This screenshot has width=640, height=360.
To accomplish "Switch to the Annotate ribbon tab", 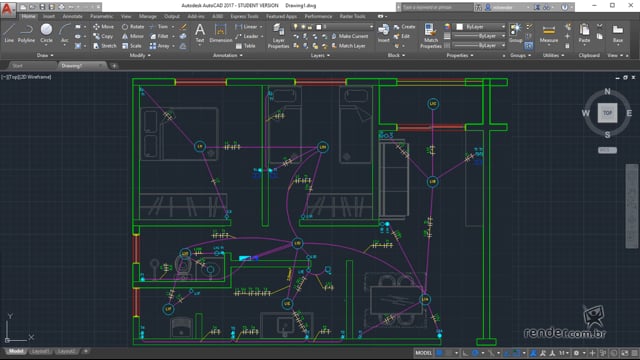I will 73,16.
